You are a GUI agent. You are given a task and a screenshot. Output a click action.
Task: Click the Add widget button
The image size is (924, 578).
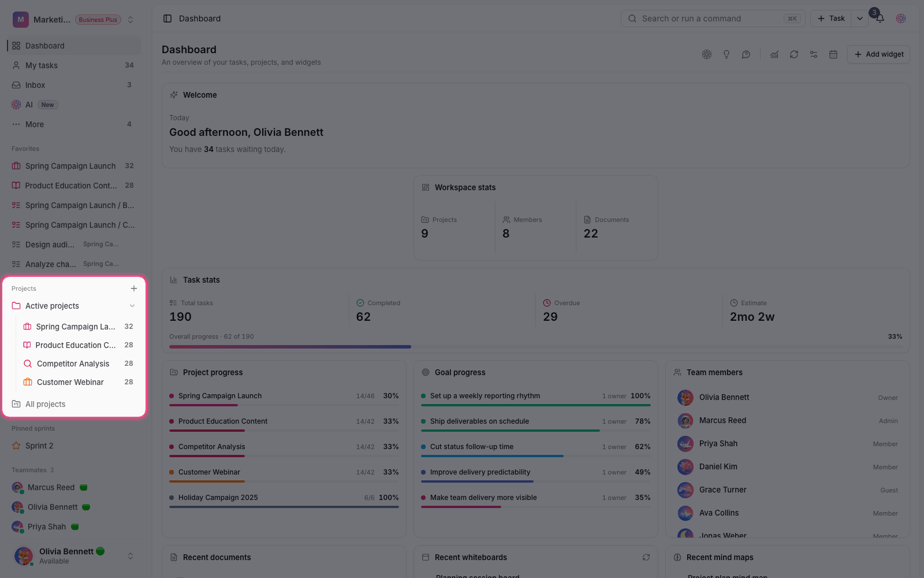[x=878, y=54]
